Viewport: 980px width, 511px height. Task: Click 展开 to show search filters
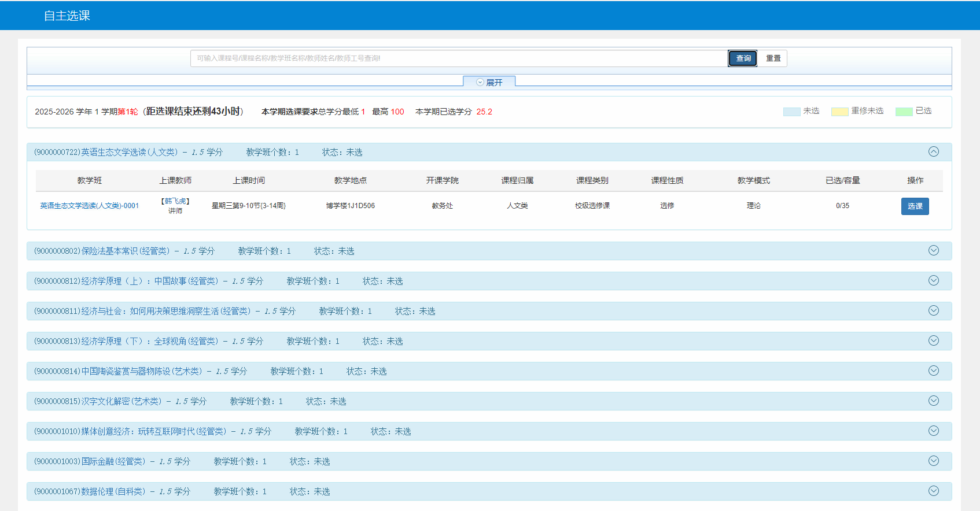[489, 82]
